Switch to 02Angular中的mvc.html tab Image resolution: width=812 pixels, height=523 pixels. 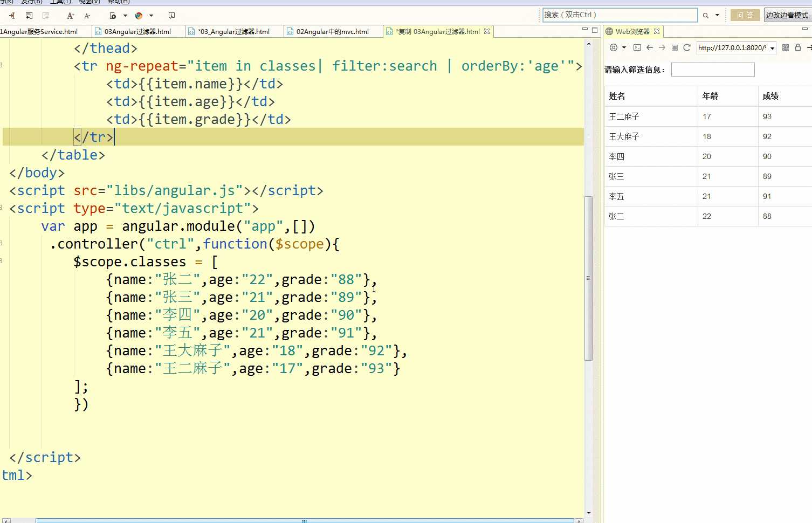click(332, 32)
